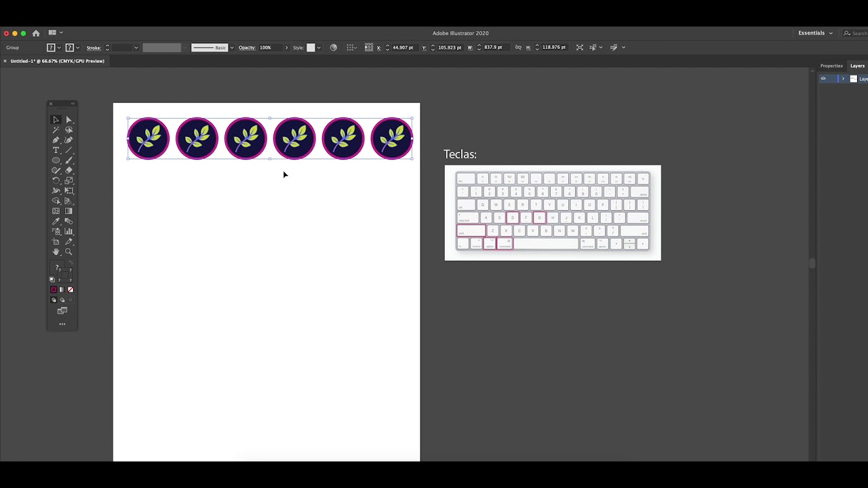Select the Scale tool
The width and height of the screenshot is (868, 488).
(68, 180)
